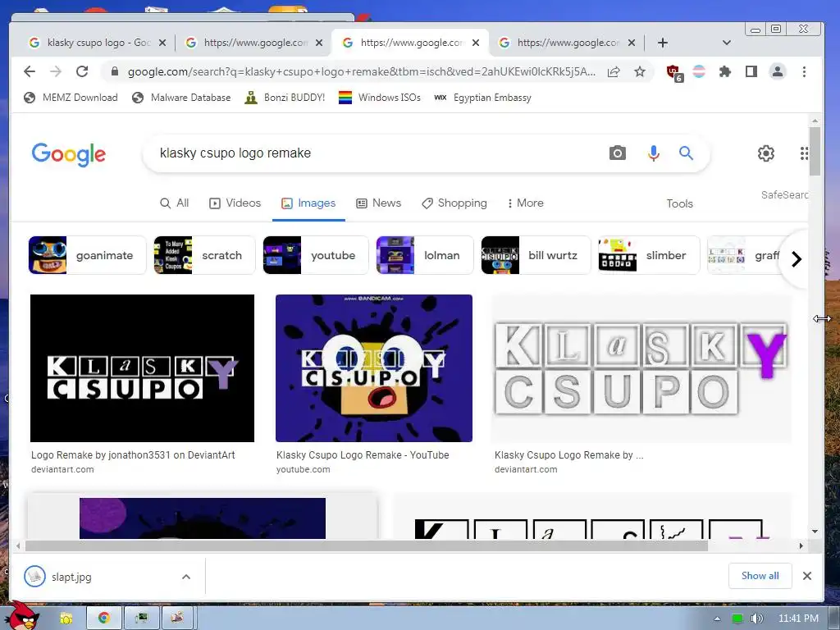This screenshot has width=840, height=630.
Task: Open the Egyptian Embassy bookmark
Action: click(482, 98)
